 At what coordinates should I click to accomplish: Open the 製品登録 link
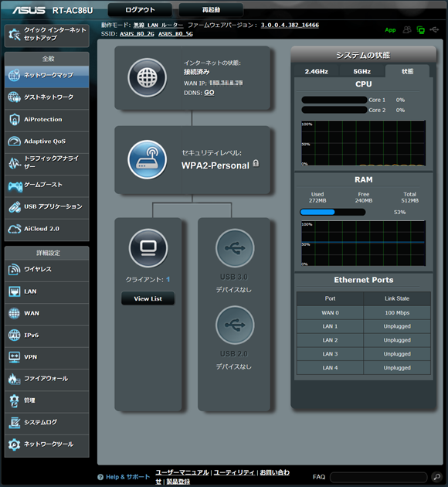(178, 482)
